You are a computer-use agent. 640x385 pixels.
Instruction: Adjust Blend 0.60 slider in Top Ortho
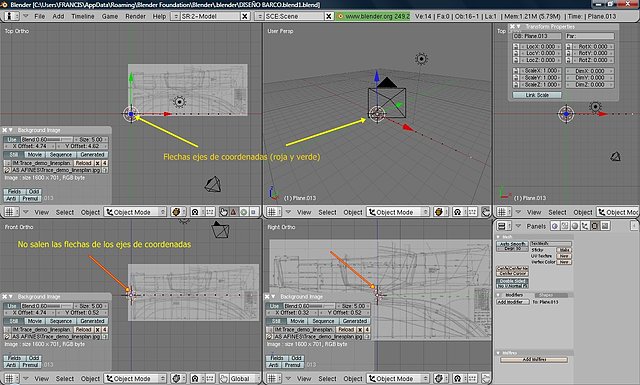coord(47,139)
